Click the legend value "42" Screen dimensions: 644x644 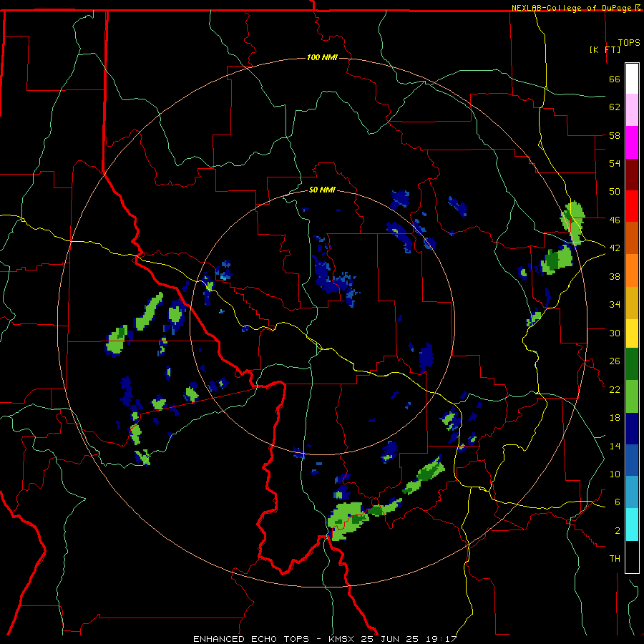click(615, 248)
